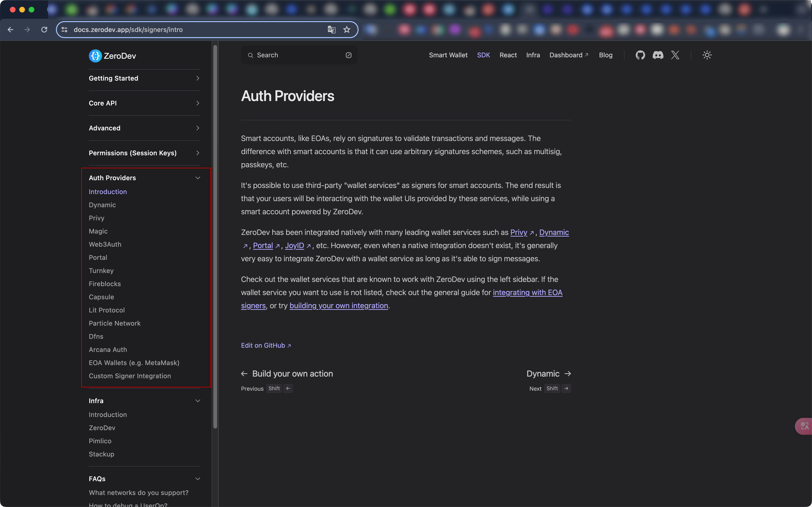
Task: Reload the page with refresh icon
Action: 44,30
